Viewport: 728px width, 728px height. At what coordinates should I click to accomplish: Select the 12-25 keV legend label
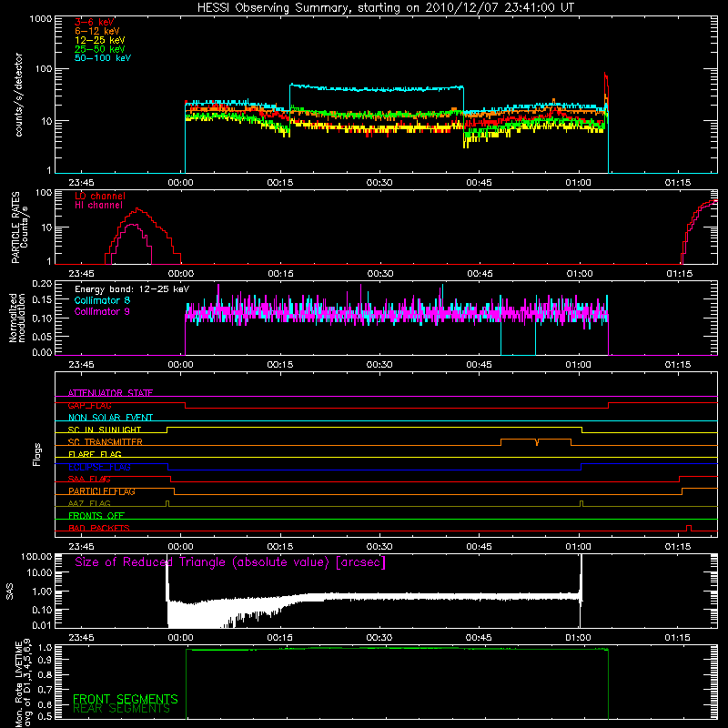[x=100, y=40]
